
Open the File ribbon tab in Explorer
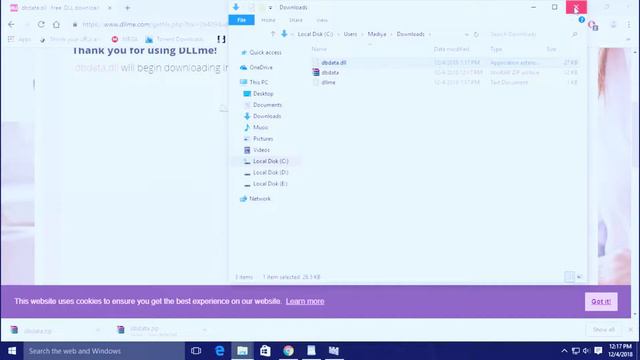(x=241, y=20)
